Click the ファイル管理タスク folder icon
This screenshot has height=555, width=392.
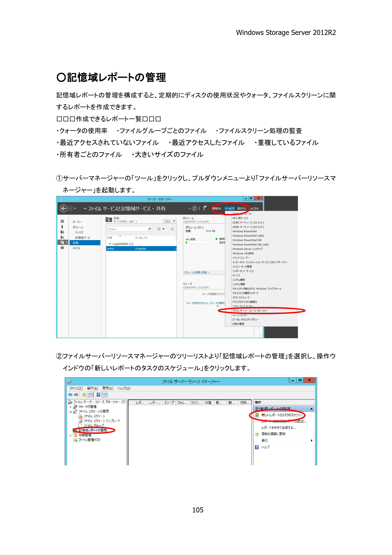[75, 440]
